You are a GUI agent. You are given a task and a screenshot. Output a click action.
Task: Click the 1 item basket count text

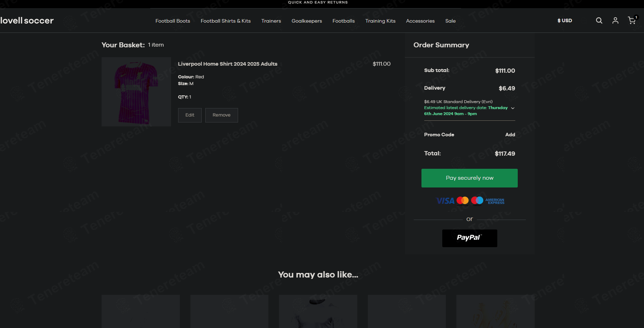point(156,45)
